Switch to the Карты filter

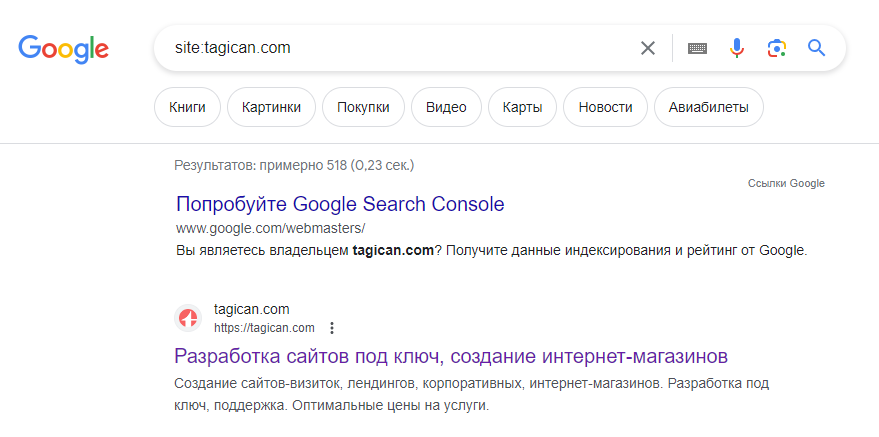coord(522,107)
